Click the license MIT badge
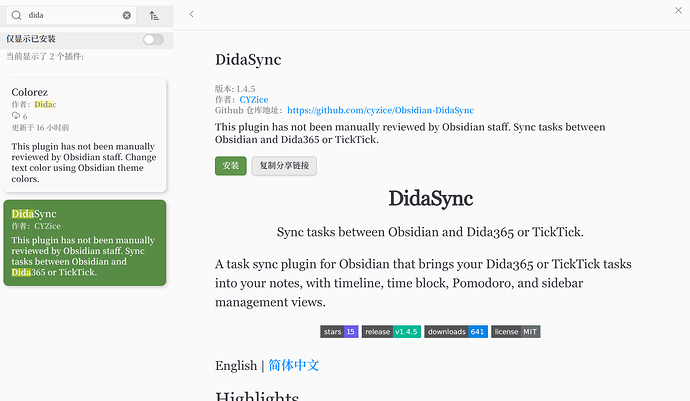690x401 pixels. pos(516,331)
